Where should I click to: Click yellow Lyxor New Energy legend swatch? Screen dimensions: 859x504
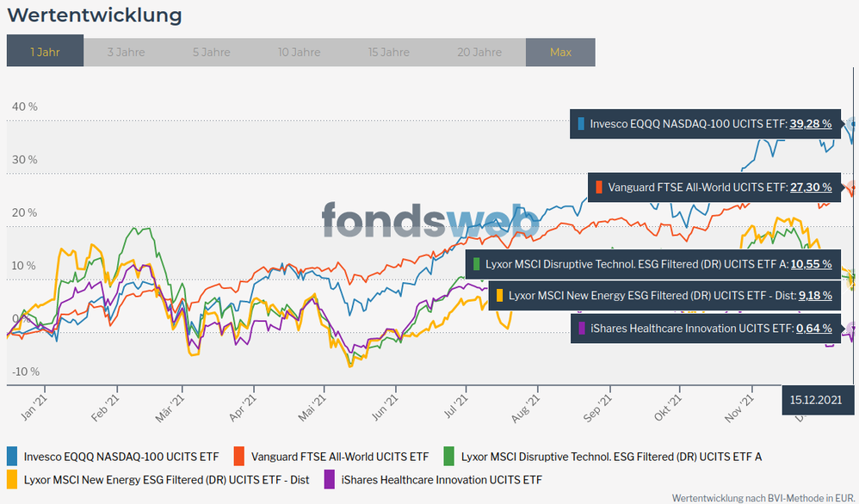coord(12,479)
